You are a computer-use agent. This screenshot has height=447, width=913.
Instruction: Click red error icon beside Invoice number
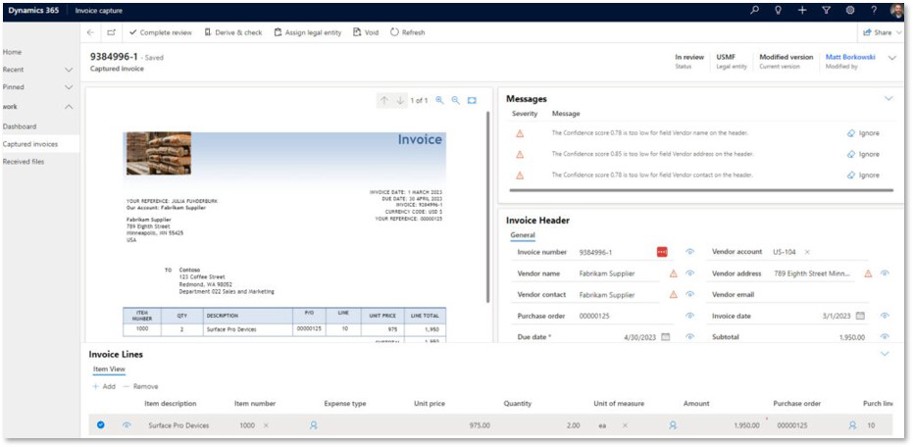662,252
